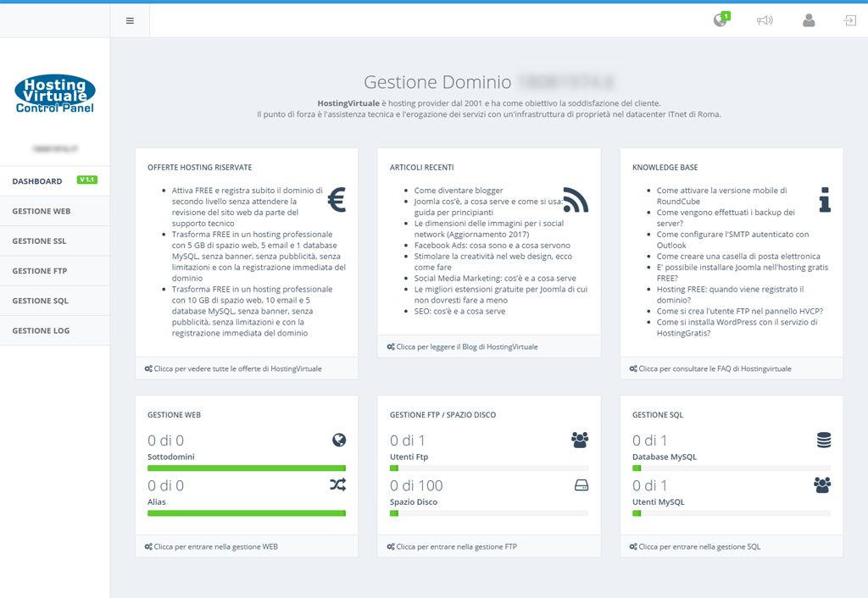Image resolution: width=868 pixels, height=598 pixels.
Task: Open Gestione Web in the sidebar
Action: pyautogui.click(x=55, y=211)
